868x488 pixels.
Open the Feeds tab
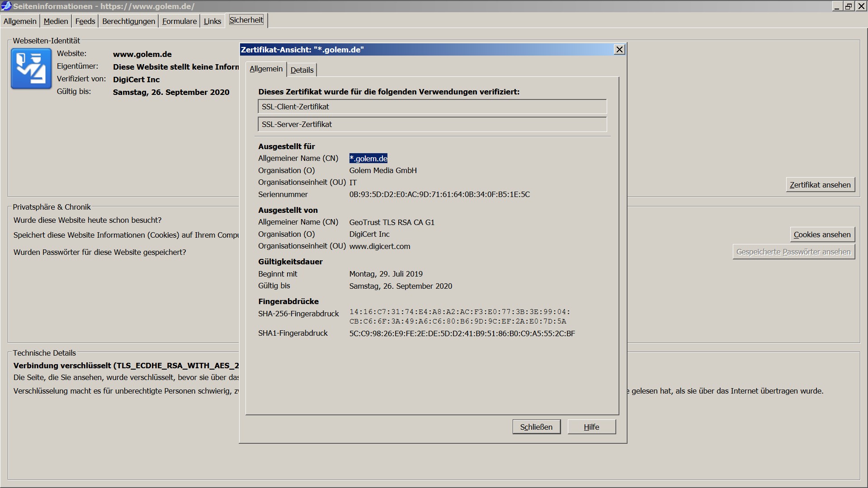click(85, 21)
